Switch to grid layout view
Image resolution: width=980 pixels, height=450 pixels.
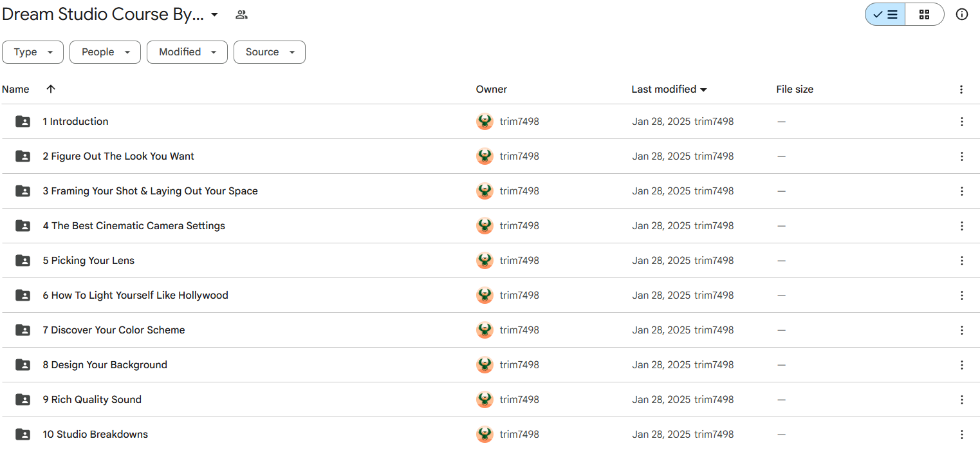point(924,14)
